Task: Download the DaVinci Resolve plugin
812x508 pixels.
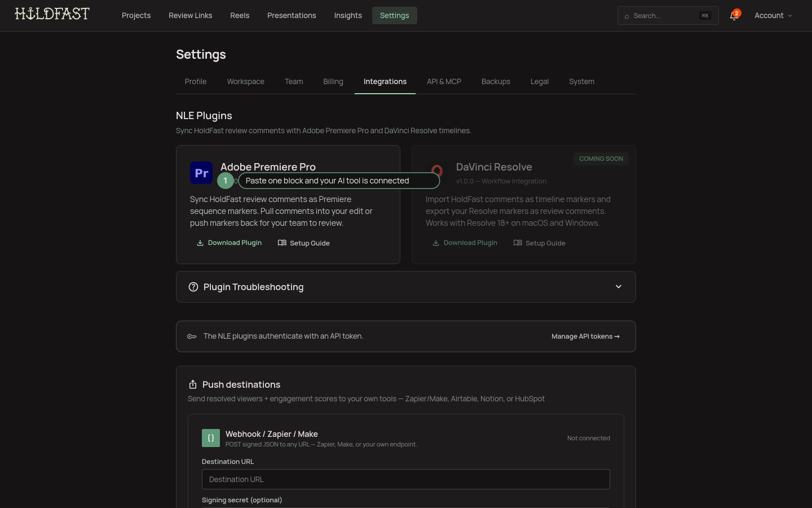Action: [x=465, y=243]
